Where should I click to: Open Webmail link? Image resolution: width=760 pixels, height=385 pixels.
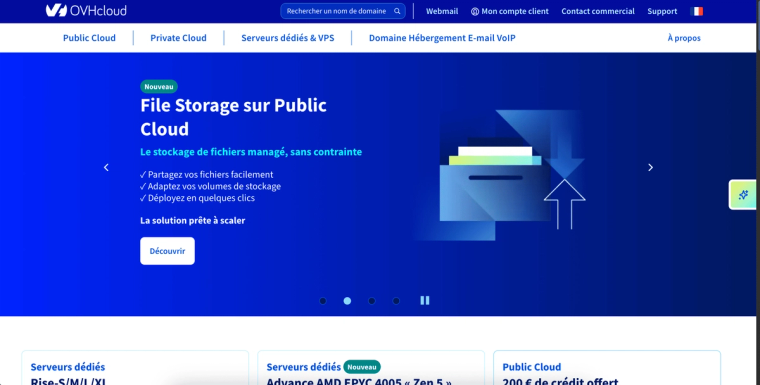pyautogui.click(x=442, y=11)
